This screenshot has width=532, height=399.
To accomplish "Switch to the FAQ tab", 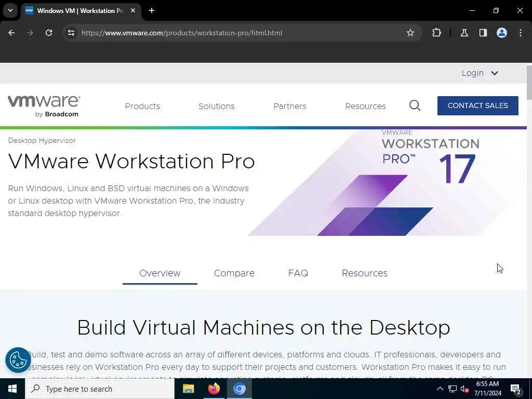I will [x=298, y=273].
